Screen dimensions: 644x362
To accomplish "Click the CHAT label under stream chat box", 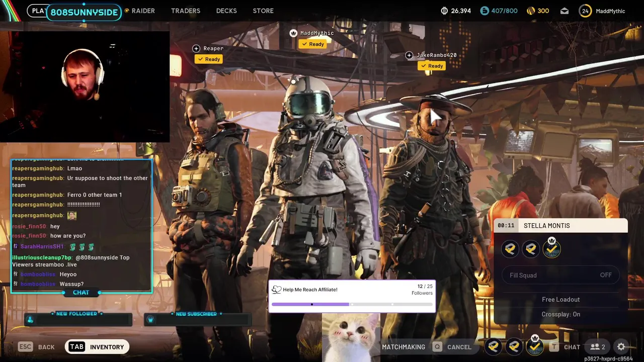I will click(x=81, y=292).
